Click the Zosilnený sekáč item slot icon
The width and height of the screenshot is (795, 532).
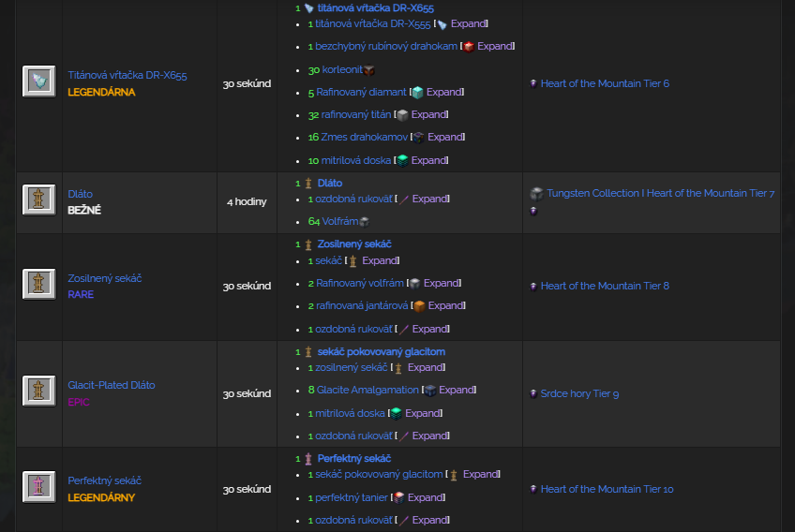click(38, 284)
